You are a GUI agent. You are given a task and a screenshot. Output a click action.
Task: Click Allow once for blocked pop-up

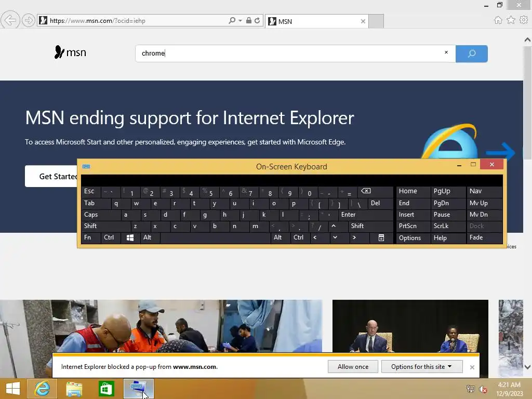point(353,366)
